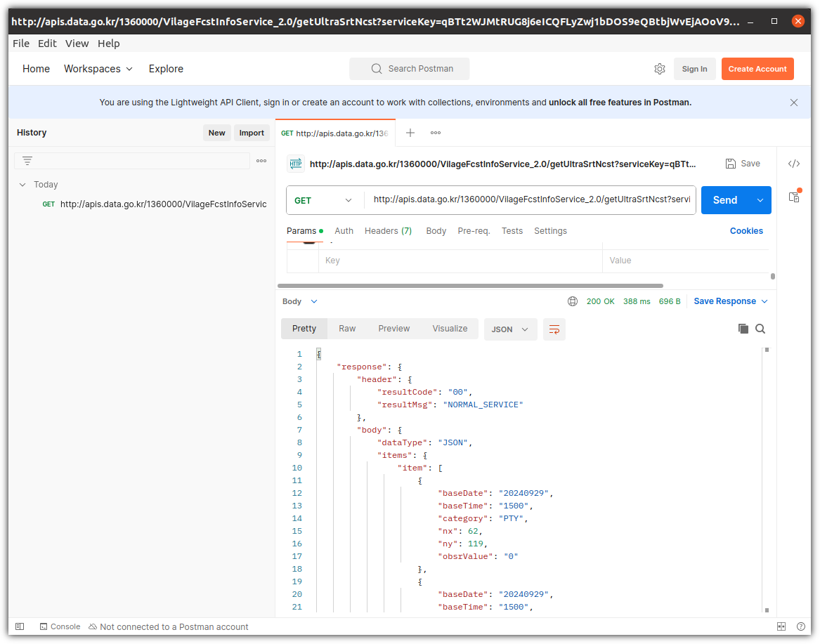Click the Send button

725,200
